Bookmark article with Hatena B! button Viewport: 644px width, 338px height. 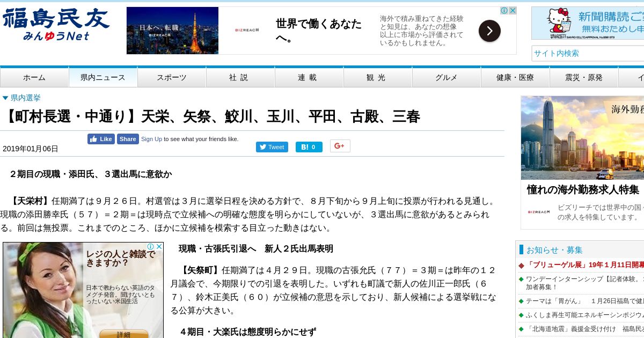[309, 147]
